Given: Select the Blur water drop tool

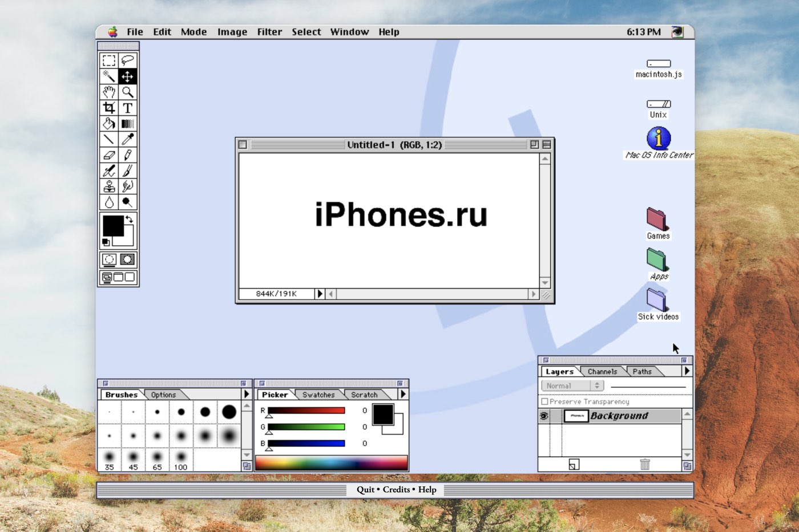Looking at the screenshot, I should click(109, 202).
